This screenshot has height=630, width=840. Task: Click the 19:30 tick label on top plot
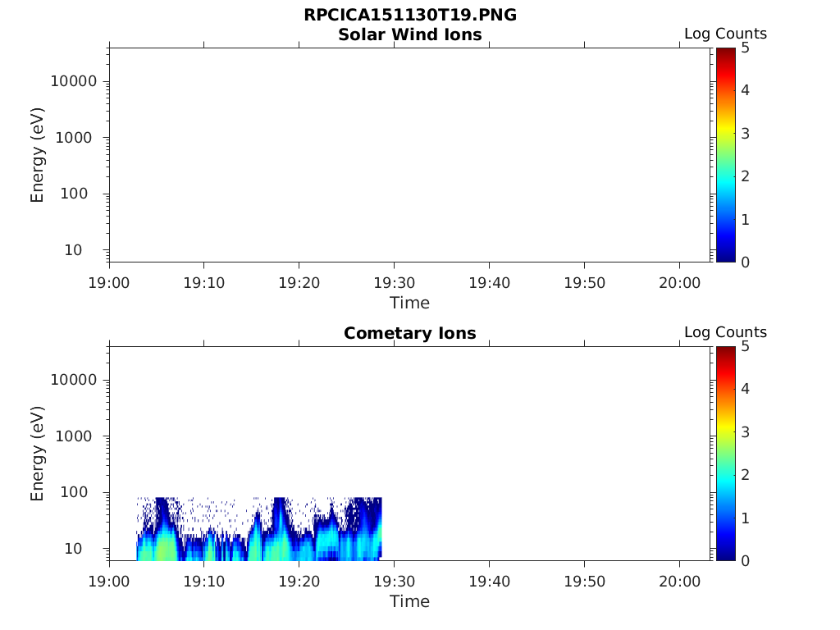(395, 283)
